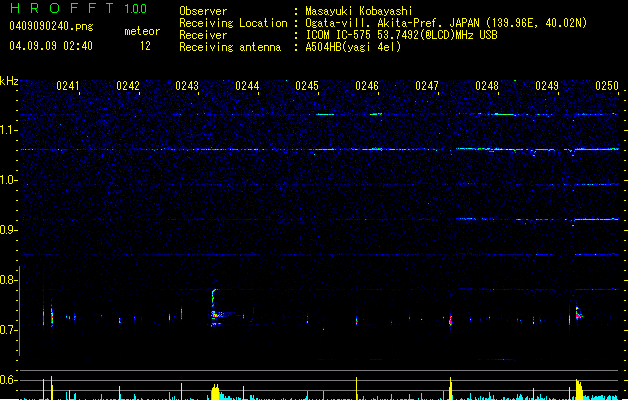Click the 0250 time marker
The image size is (629, 400).
(x=607, y=87)
